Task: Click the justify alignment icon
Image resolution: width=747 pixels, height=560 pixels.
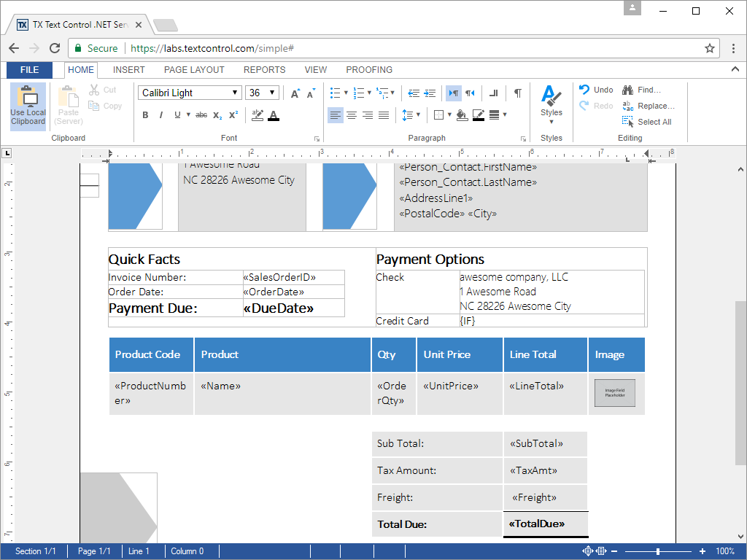Action: [384, 115]
